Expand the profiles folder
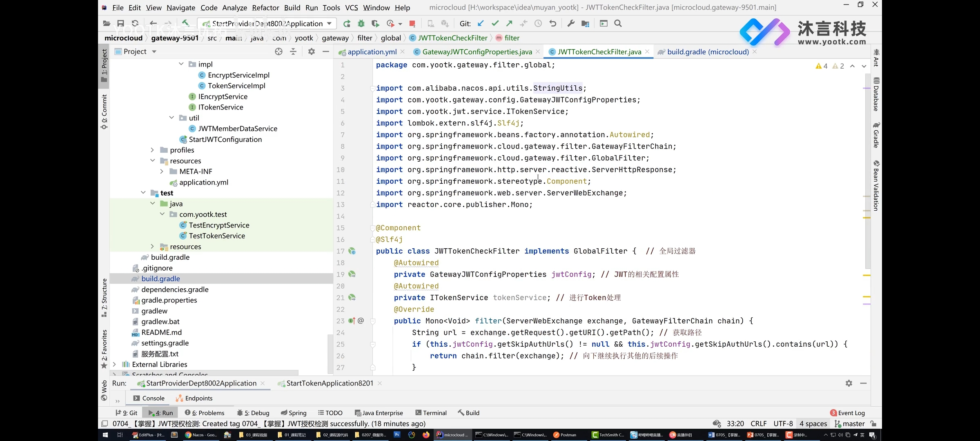This screenshot has width=980, height=441. pyautogui.click(x=152, y=150)
